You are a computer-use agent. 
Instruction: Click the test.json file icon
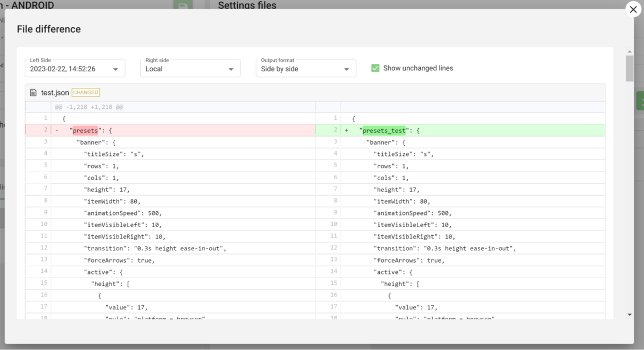(33, 93)
